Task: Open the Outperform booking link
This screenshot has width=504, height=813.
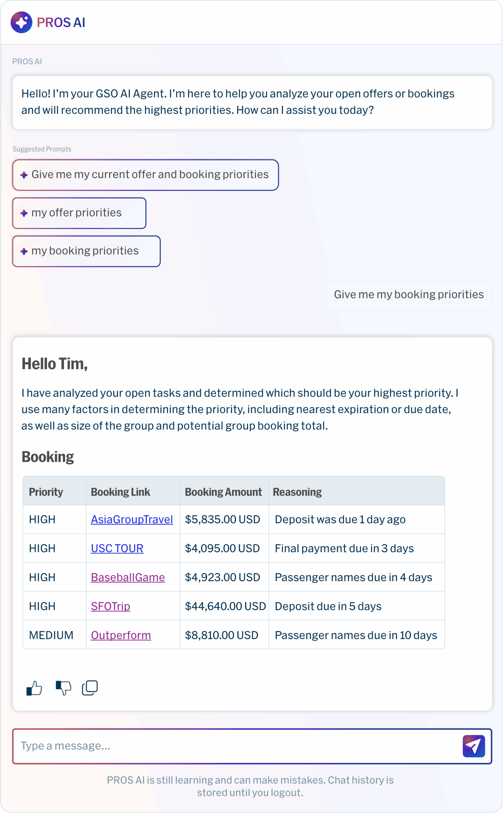Action: (x=121, y=635)
